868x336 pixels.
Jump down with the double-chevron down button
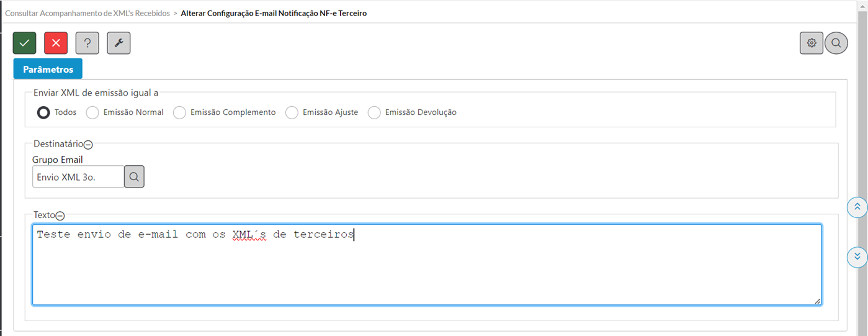tap(857, 257)
